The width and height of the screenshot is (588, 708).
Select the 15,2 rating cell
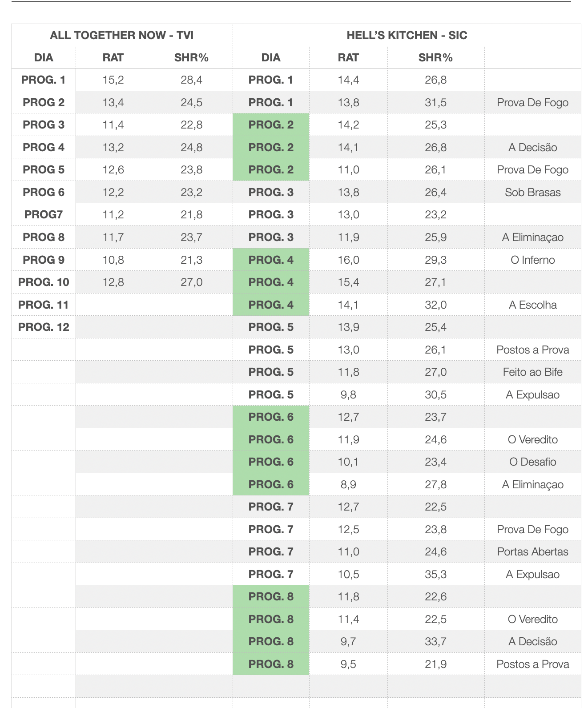113,80
